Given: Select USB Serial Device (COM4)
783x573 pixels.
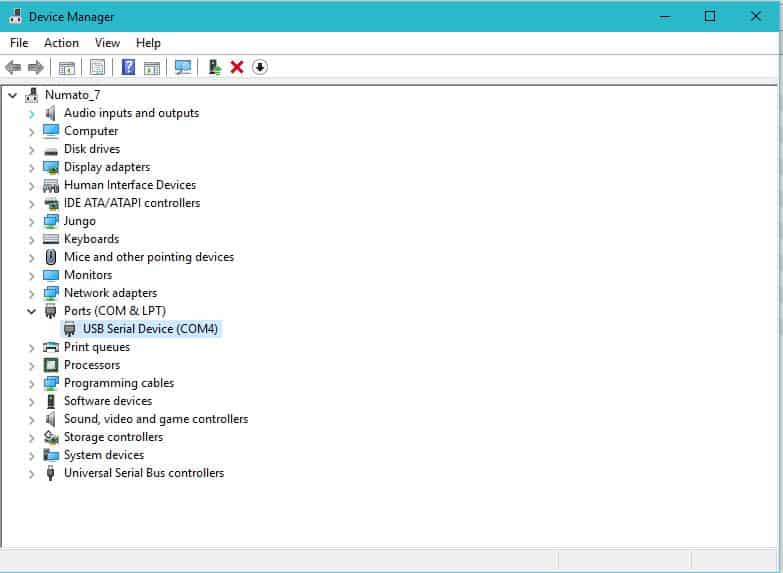Looking at the screenshot, I should point(150,329).
